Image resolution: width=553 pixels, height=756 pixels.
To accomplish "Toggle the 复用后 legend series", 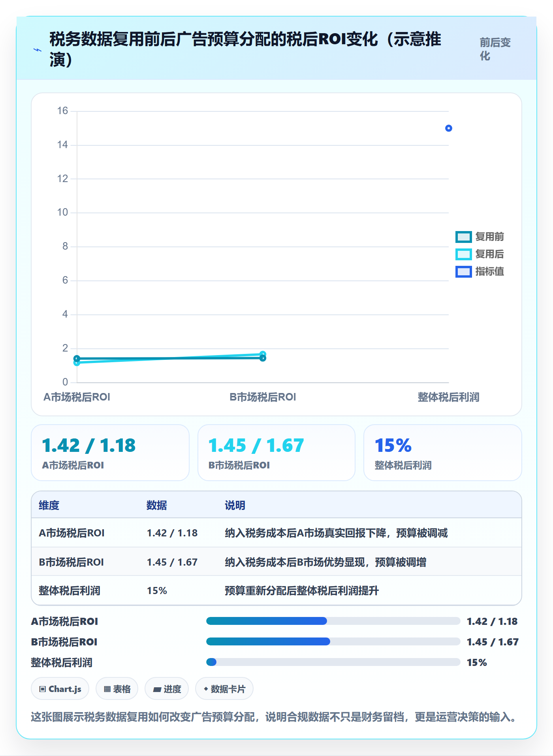I will coord(480,254).
